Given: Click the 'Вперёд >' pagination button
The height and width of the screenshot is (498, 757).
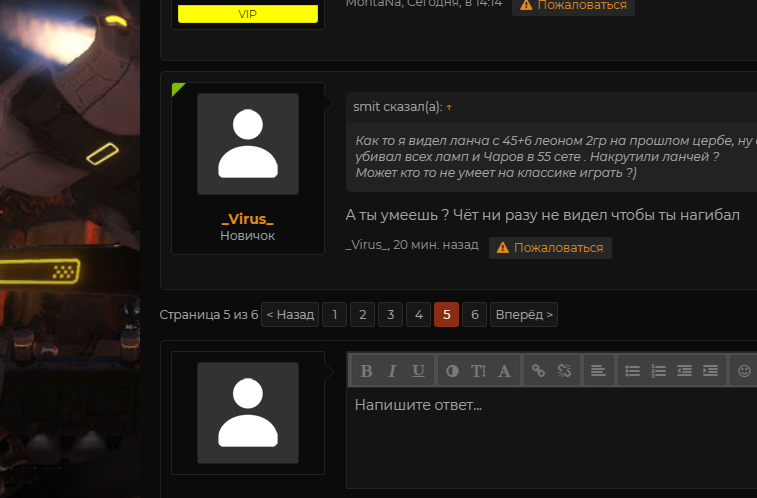Looking at the screenshot, I should coord(524,315).
